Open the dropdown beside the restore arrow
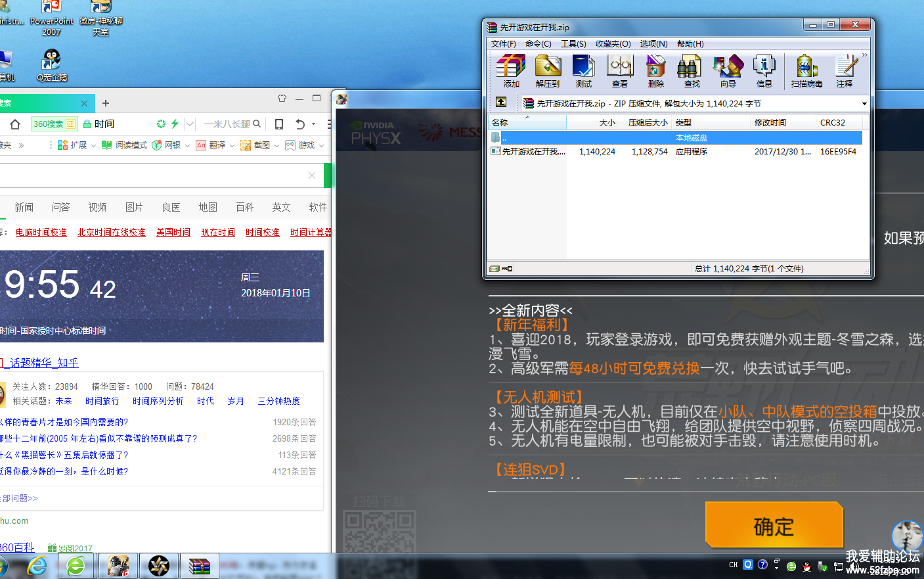 coord(313,124)
